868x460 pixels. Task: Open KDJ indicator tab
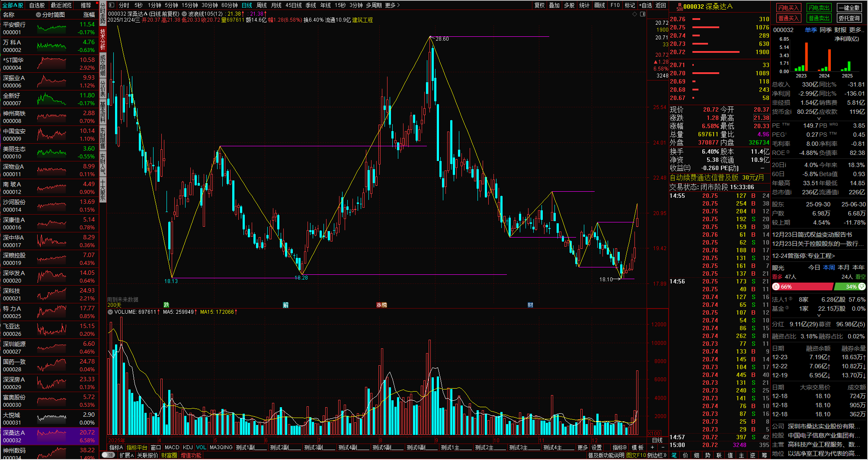[188, 447]
